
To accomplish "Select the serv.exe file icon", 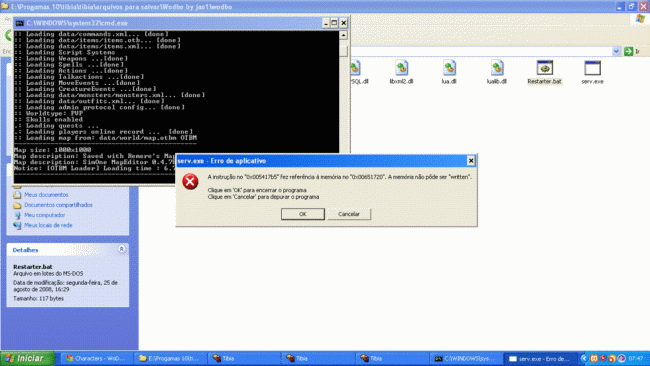I will click(592, 68).
